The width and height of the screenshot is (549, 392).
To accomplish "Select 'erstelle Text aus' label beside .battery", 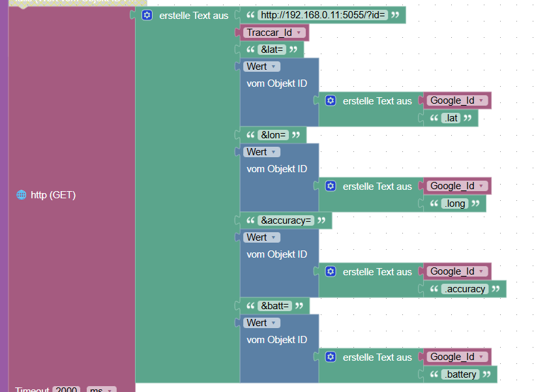I will point(378,357).
